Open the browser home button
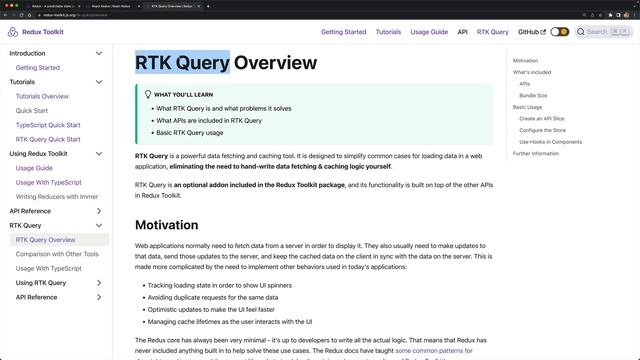The image size is (640, 360). click(x=29, y=15)
